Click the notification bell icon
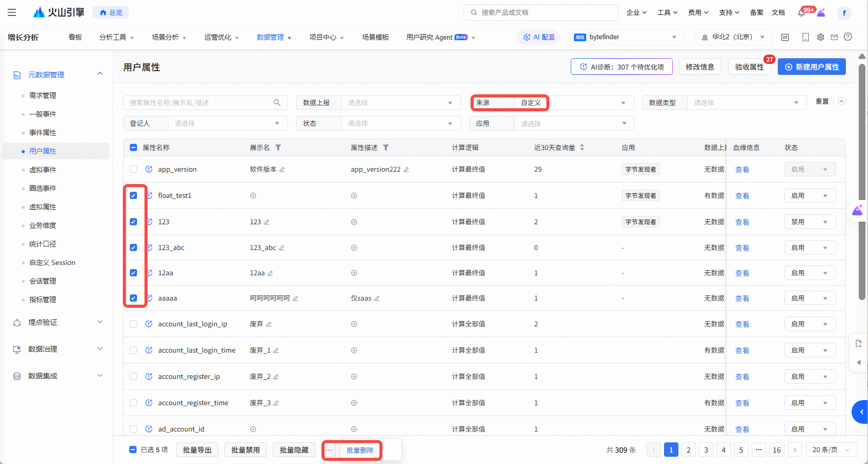 click(x=802, y=13)
